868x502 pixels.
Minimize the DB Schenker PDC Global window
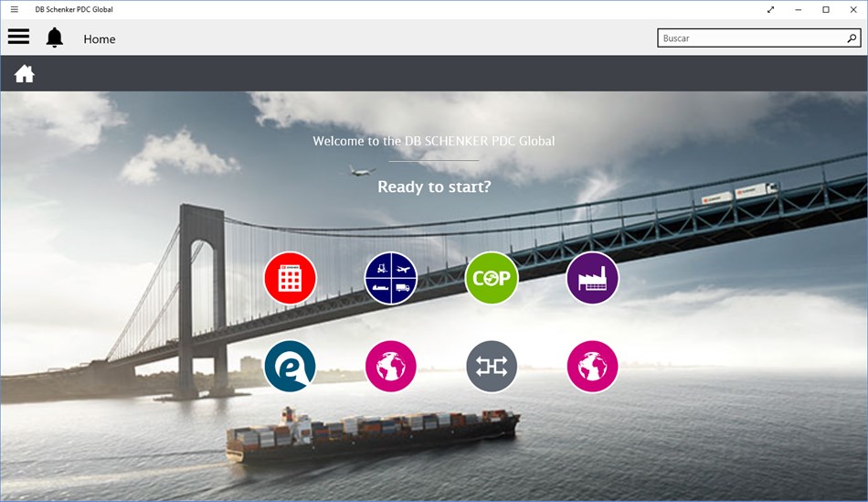[x=799, y=9]
